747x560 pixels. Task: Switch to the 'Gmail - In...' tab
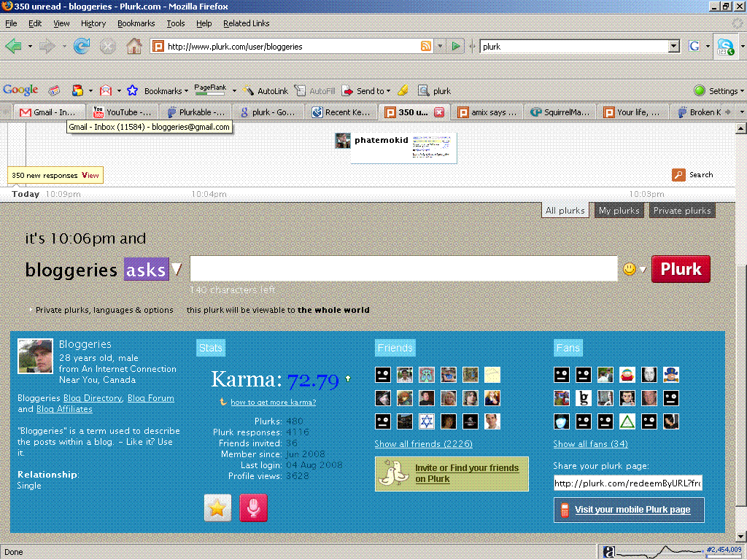pos(50,112)
